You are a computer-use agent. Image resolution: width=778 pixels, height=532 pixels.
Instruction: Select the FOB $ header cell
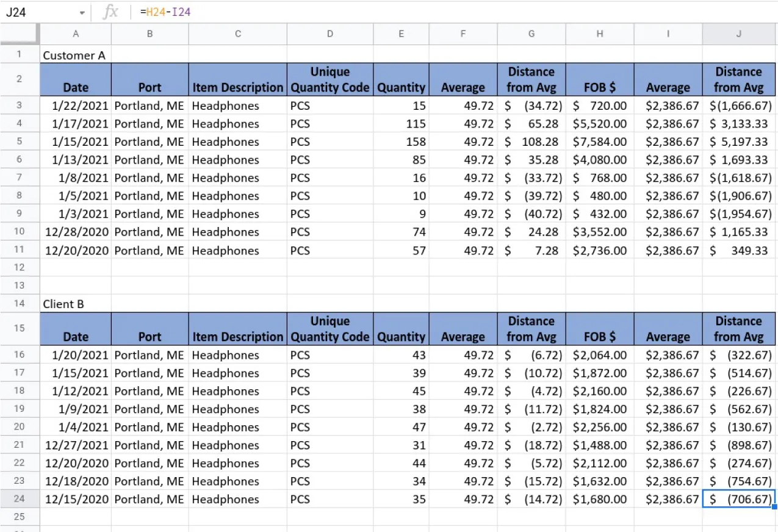click(x=599, y=79)
